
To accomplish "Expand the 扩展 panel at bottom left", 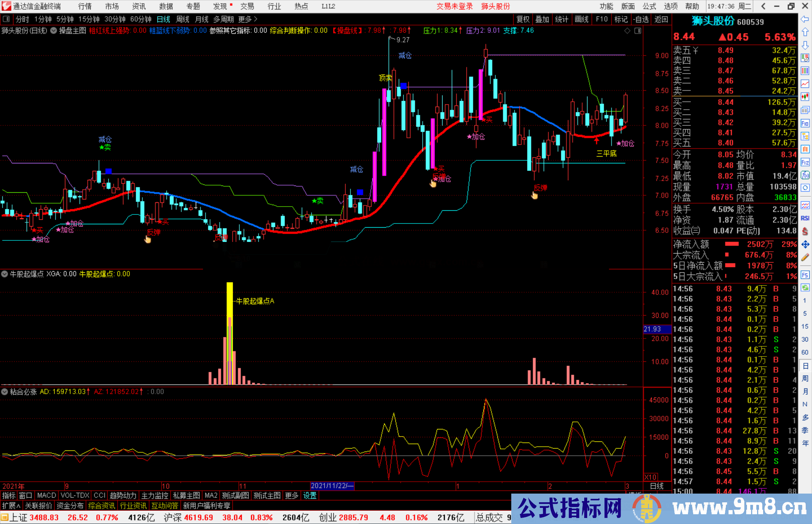I will point(11,506).
